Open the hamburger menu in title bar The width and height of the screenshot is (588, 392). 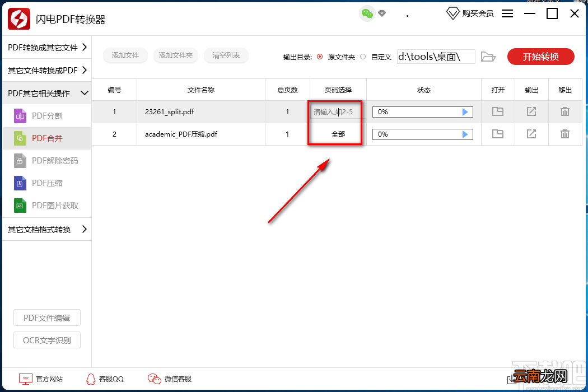[x=507, y=14]
